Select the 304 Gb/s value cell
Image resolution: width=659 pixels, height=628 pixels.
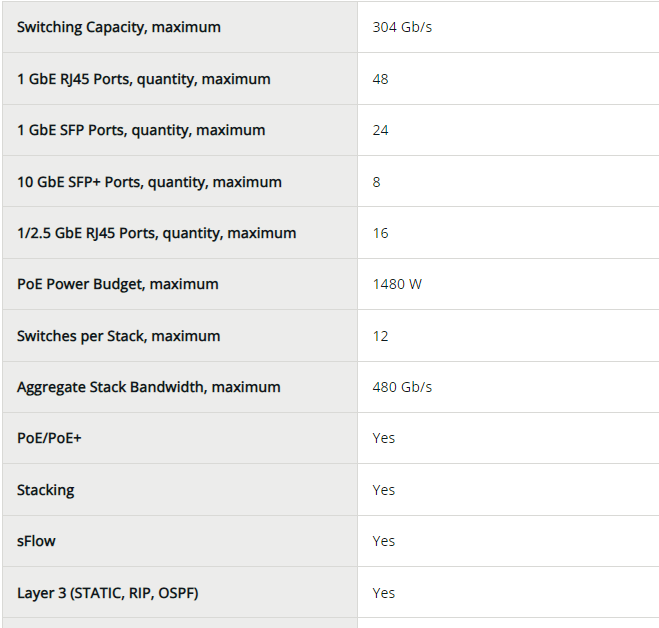402,27
